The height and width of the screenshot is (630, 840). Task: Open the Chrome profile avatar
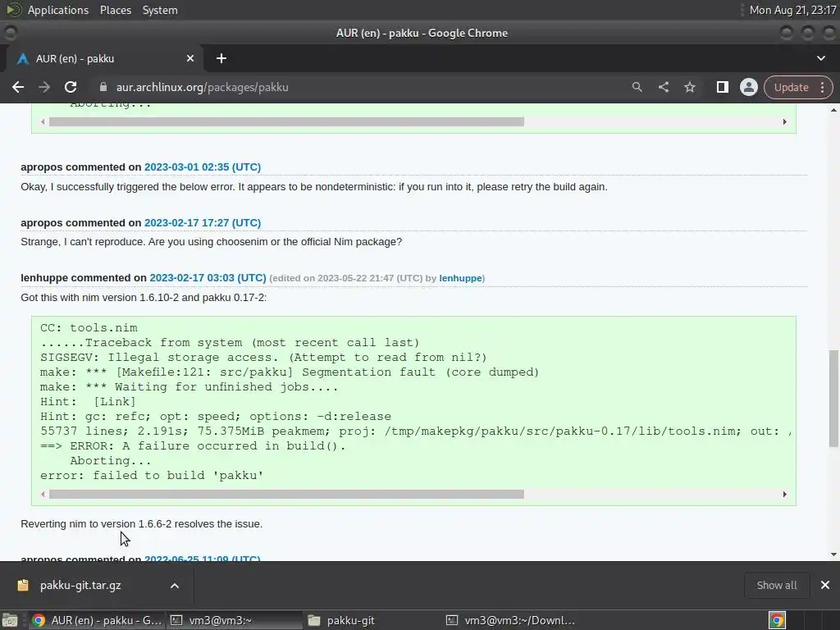748,87
